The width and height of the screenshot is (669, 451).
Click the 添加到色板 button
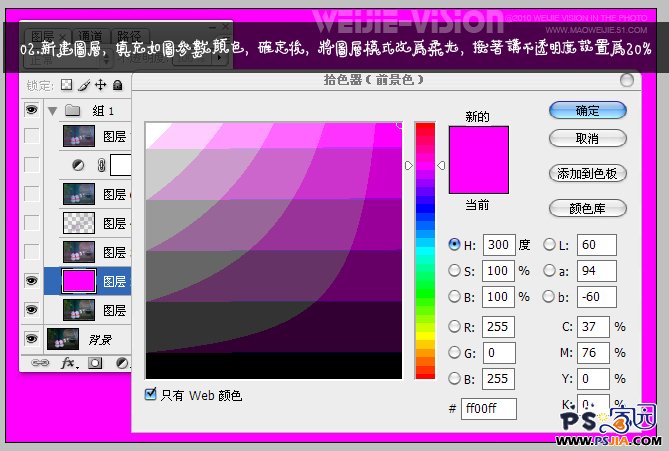coord(588,173)
